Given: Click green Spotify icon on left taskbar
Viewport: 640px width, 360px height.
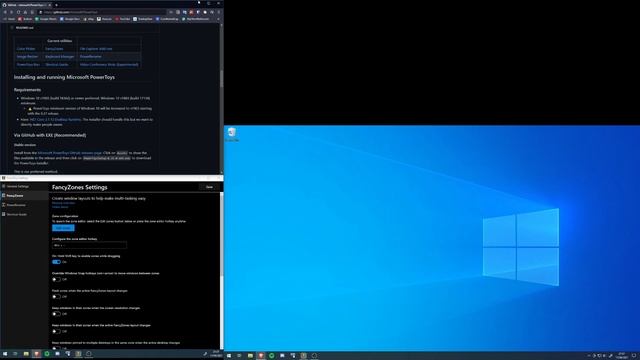Looking at the screenshot, I should 47,354.
